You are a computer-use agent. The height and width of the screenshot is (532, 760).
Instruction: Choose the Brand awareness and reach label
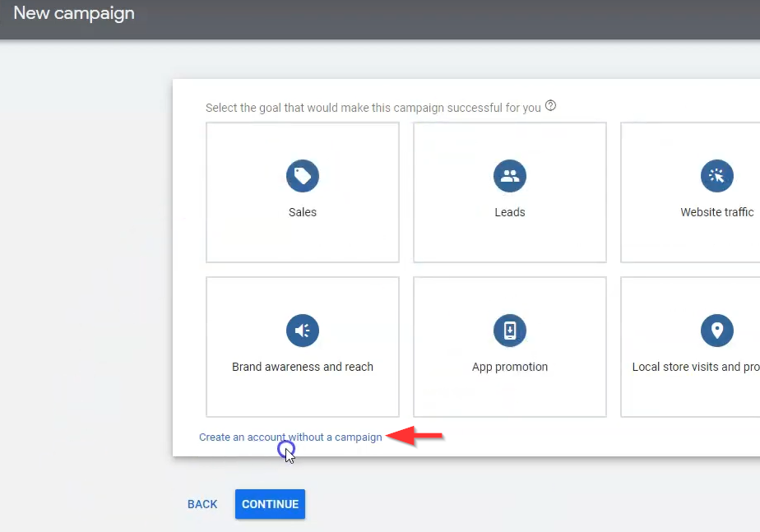click(303, 367)
